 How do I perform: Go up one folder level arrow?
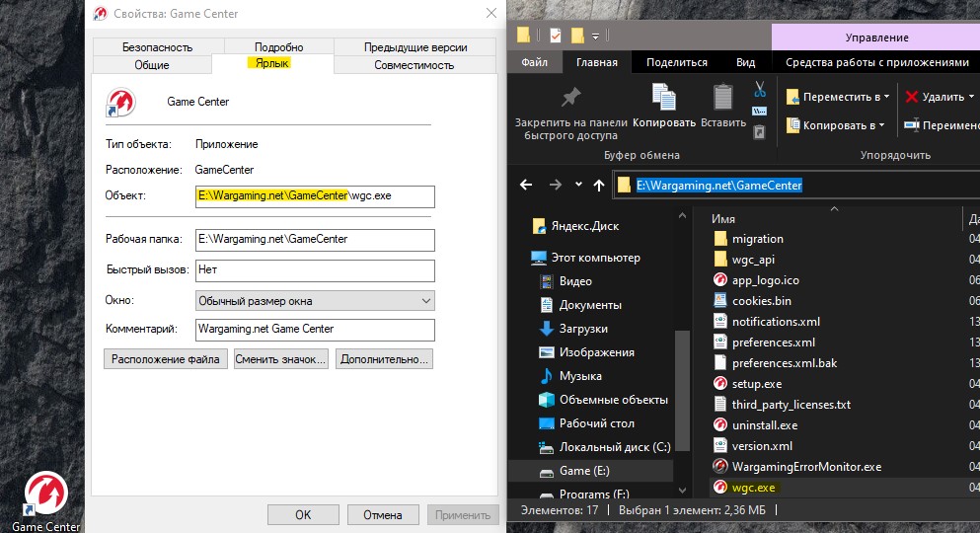coord(599,185)
